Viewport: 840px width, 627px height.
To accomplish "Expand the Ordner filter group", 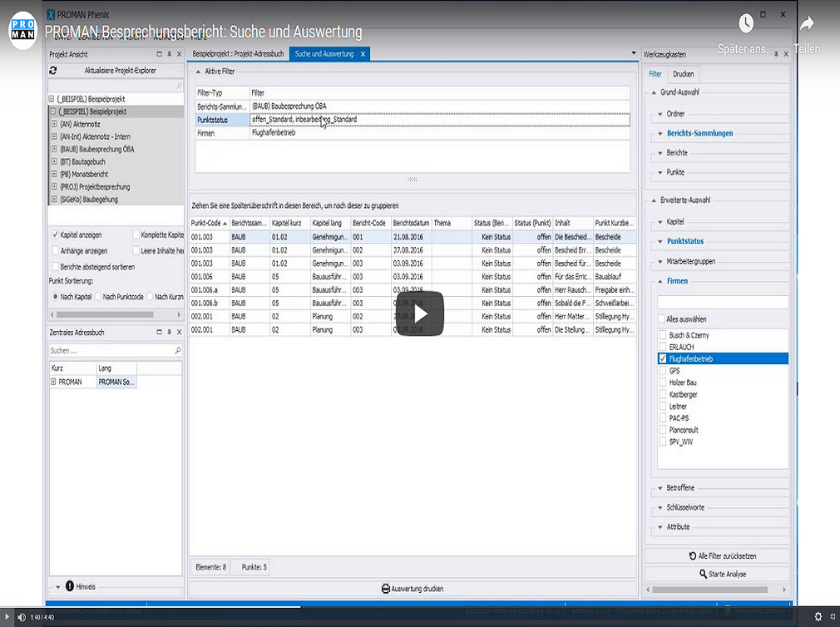I will [660, 114].
